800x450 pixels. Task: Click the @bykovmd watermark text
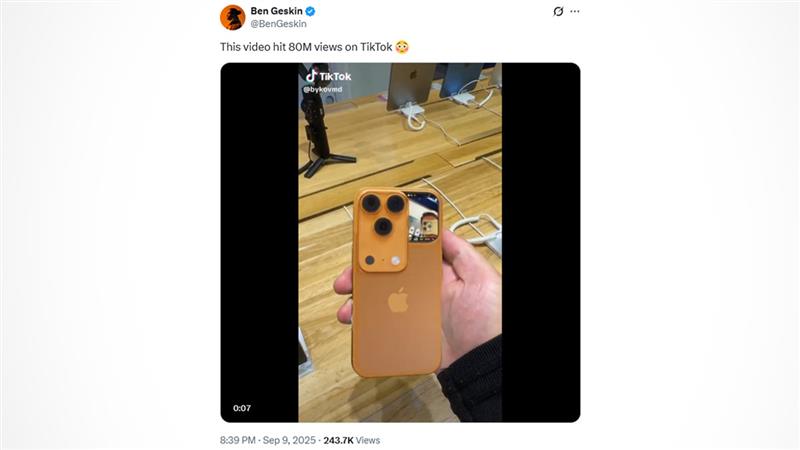click(322, 89)
